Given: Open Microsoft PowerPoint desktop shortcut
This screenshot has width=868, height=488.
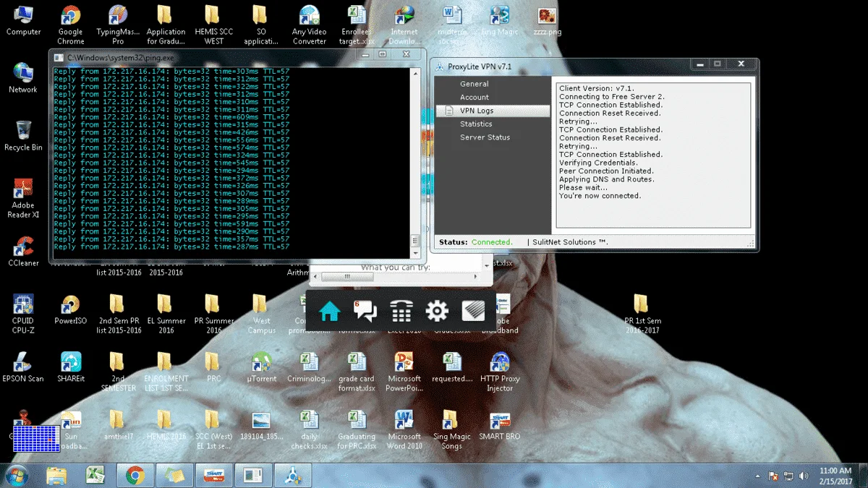Looking at the screenshot, I should click(x=404, y=372).
